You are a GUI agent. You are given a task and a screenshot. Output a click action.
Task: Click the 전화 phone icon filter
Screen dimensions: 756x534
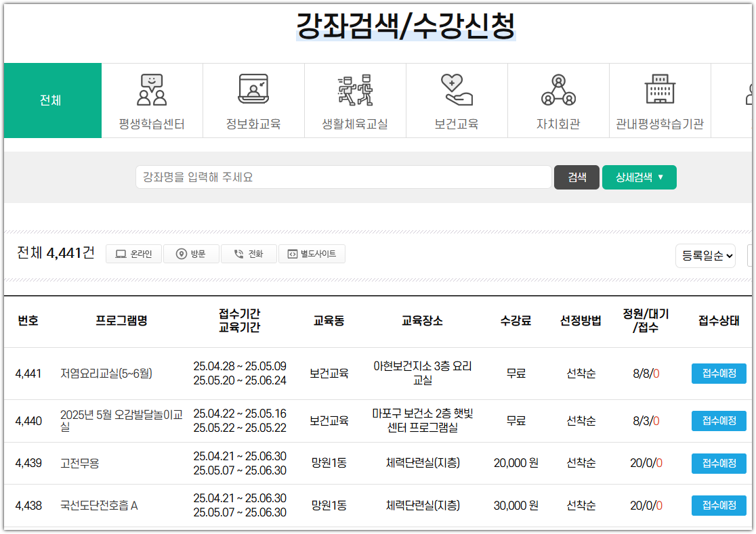coord(238,253)
